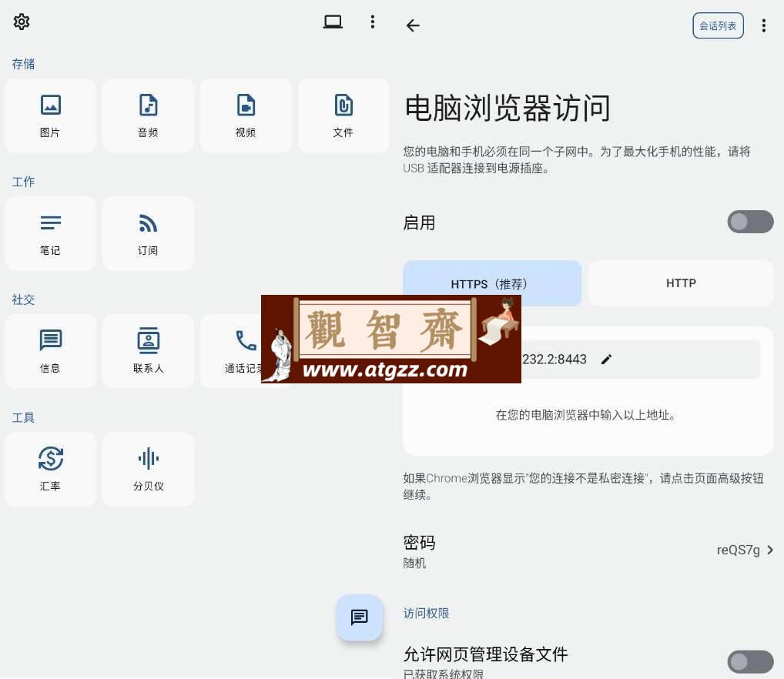Select the HTTPS（推荐）tab
This screenshot has width=784, height=679.
[x=492, y=283]
